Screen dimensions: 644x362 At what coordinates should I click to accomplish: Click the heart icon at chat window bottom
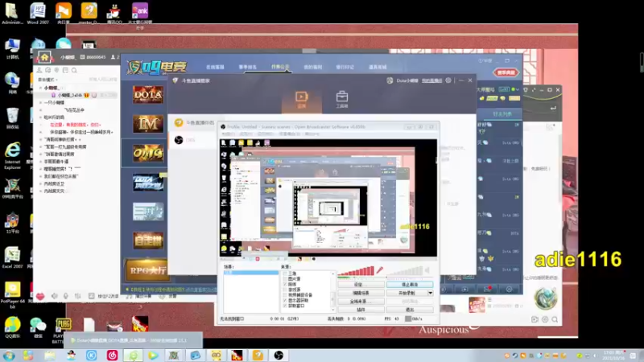(x=39, y=296)
